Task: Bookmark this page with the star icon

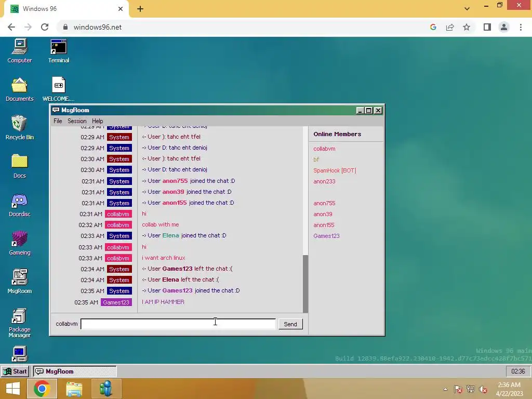Action: pos(467,27)
